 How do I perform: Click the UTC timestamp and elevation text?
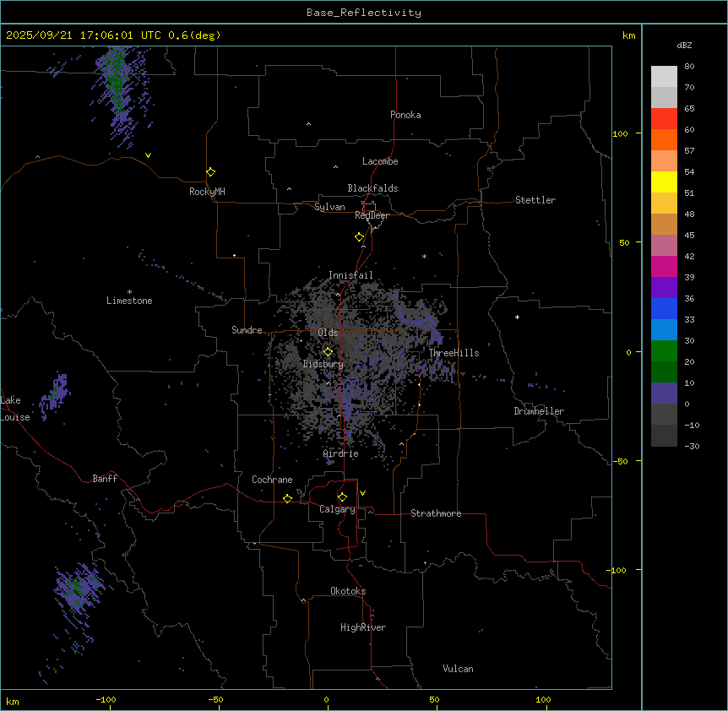coord(113,35)
